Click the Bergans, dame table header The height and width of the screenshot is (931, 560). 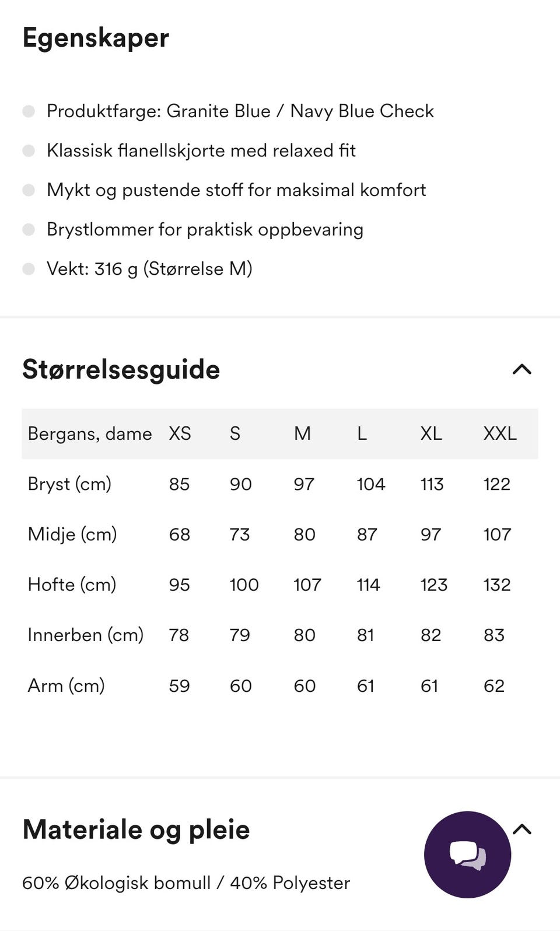click(x=90, y=433)
